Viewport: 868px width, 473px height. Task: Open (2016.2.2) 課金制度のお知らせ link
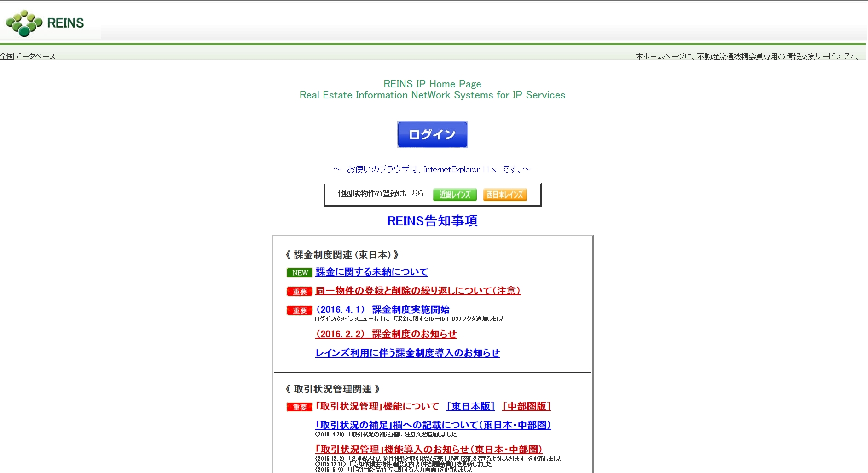point(386,334)
